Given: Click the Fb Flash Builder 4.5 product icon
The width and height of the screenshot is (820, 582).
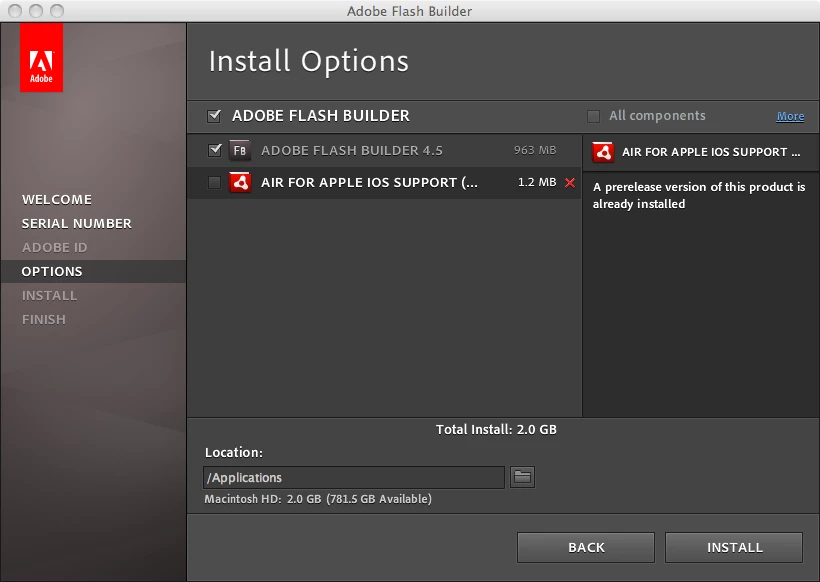Looking at the screenshot, I should coord(240,151).
